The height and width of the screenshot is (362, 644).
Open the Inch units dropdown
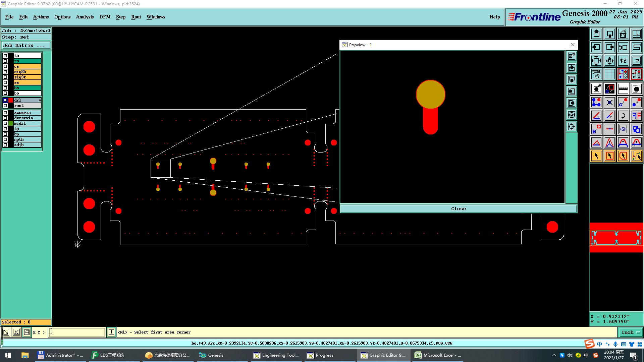[631, 332]
